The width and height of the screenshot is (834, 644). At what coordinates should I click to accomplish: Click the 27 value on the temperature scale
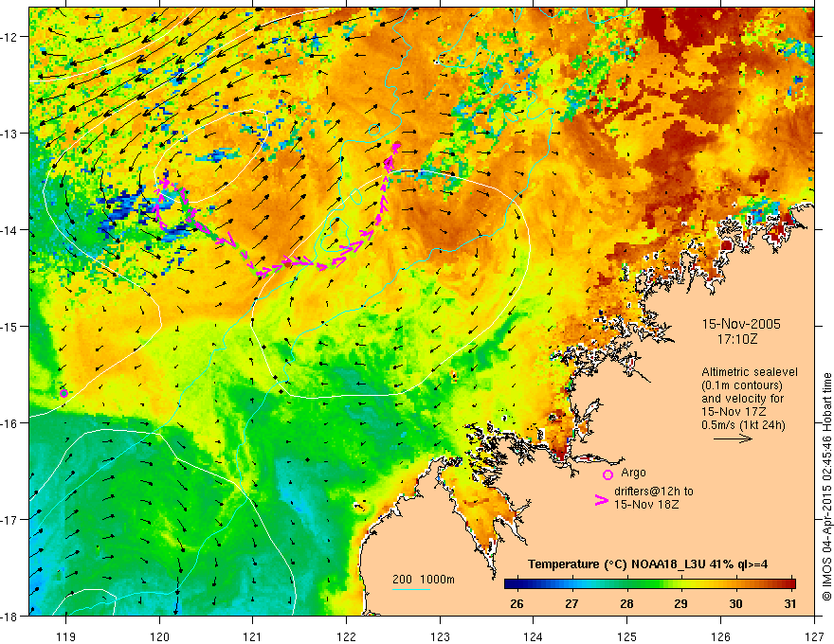coord(571,604)
